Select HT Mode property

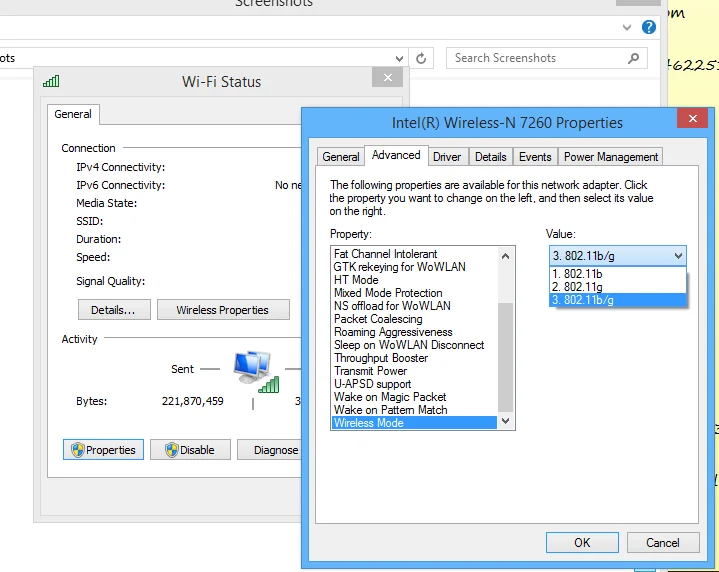414,280
